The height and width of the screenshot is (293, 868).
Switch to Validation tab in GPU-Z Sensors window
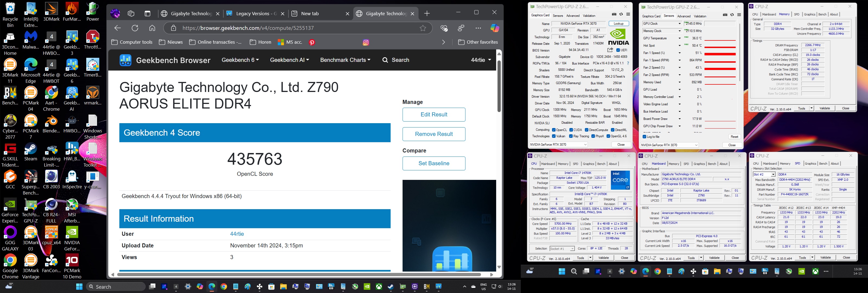pyautogui.click(x=700, y=16)
